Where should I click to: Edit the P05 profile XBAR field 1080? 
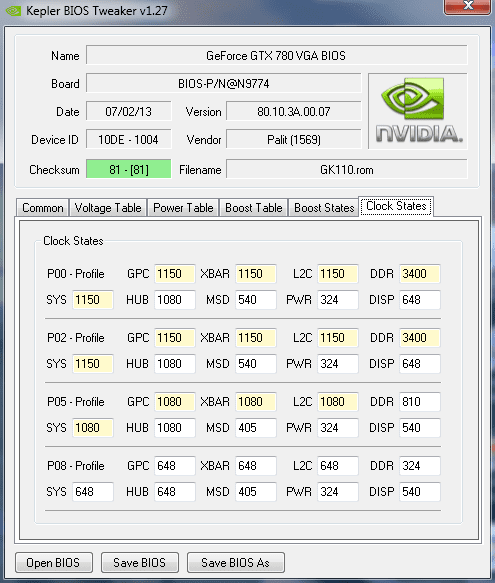(x=256, y=402)
